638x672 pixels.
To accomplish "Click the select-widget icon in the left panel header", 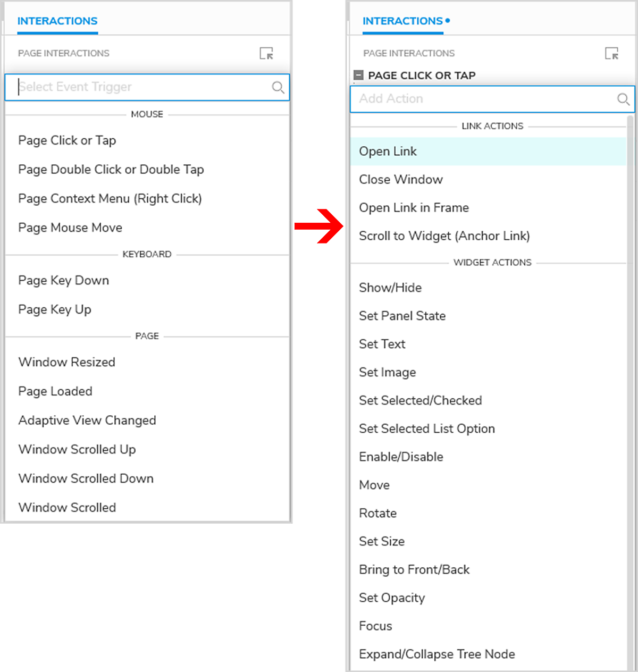I will click(x=266, y=53).
